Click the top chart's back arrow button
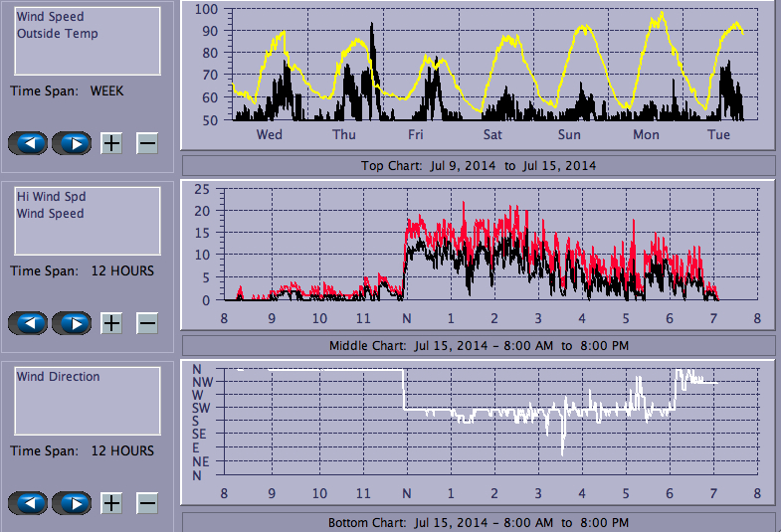Viewport: 781px width, 532px height. click(30, 143)
